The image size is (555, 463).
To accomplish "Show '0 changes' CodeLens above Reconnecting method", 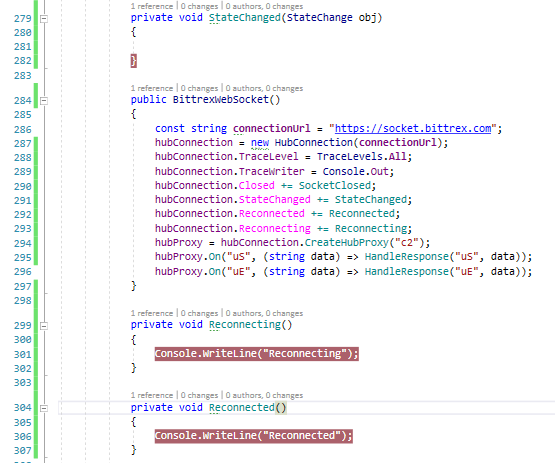I will tap(199, 313).
